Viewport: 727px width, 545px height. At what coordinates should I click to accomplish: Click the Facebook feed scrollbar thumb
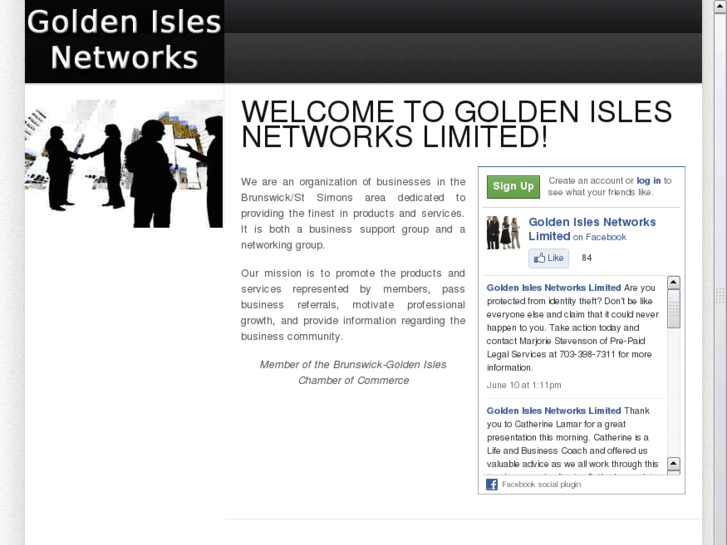tap(674, 309)
